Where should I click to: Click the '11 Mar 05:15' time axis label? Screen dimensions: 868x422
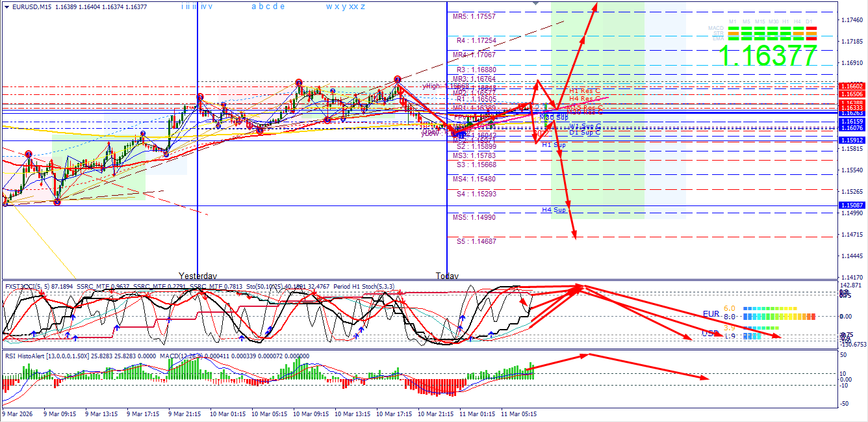point(518,414)
